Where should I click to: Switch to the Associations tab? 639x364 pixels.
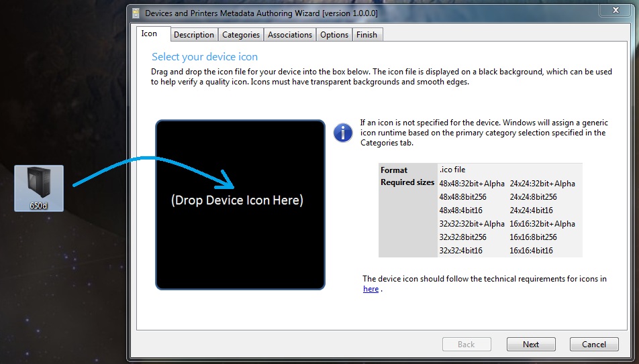[x=290, y=35]
